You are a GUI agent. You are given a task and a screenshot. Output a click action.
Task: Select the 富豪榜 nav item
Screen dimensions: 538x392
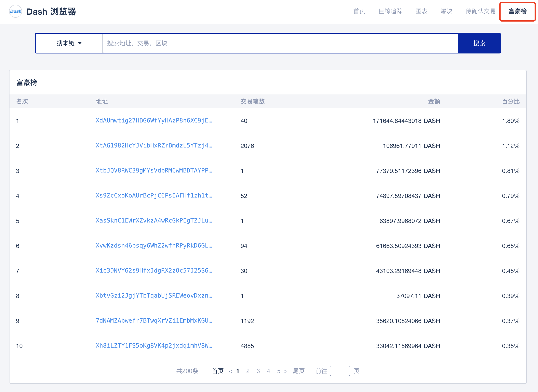(x=518, y=11)
